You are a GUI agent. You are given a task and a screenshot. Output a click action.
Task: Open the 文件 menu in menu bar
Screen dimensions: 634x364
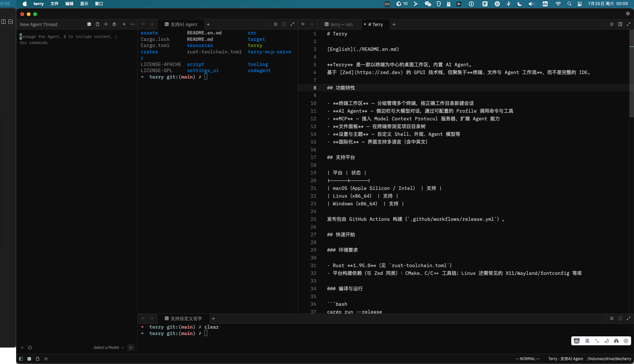tap(55, 4)
